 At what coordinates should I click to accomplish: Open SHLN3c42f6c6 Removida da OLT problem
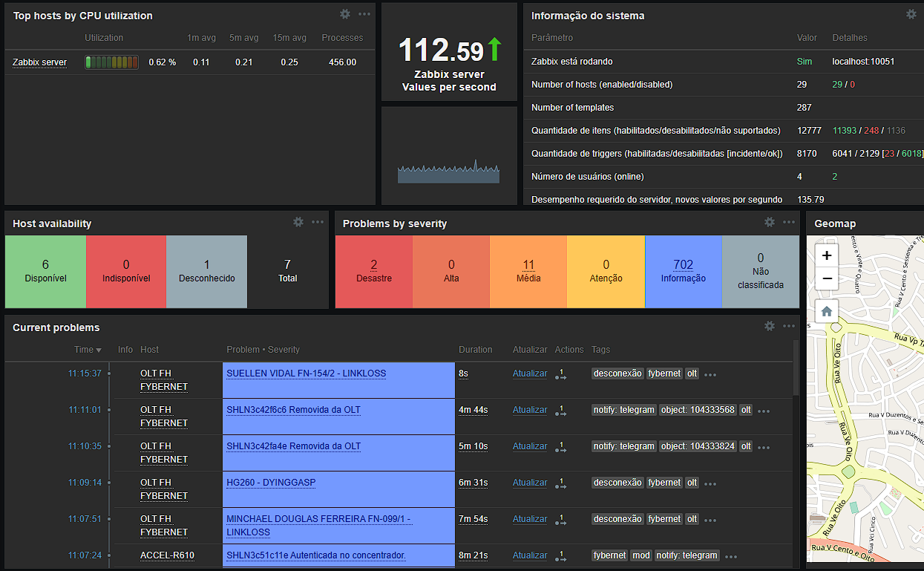click(x=293, y=410)
